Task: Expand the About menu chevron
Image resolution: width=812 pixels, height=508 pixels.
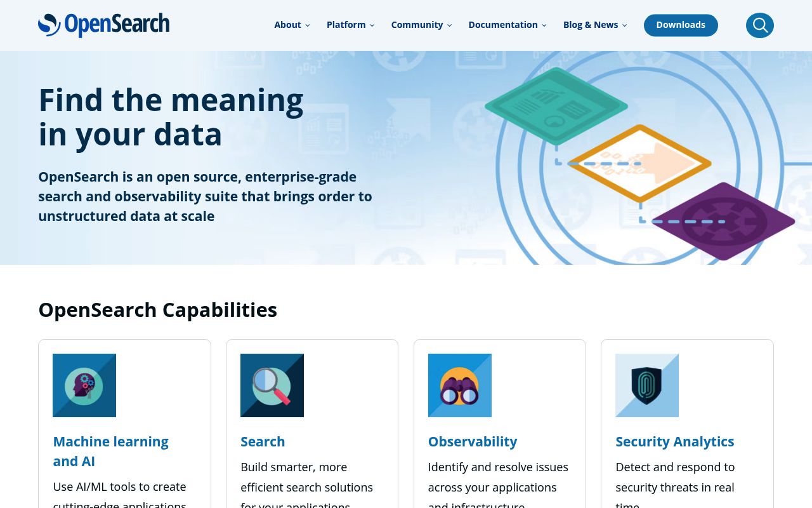Action: (x=308, y=25)
